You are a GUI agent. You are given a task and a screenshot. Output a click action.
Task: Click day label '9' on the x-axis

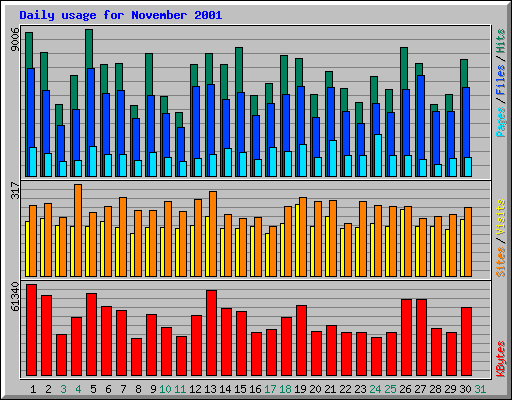pyautogui.click(x=153, y=389)
